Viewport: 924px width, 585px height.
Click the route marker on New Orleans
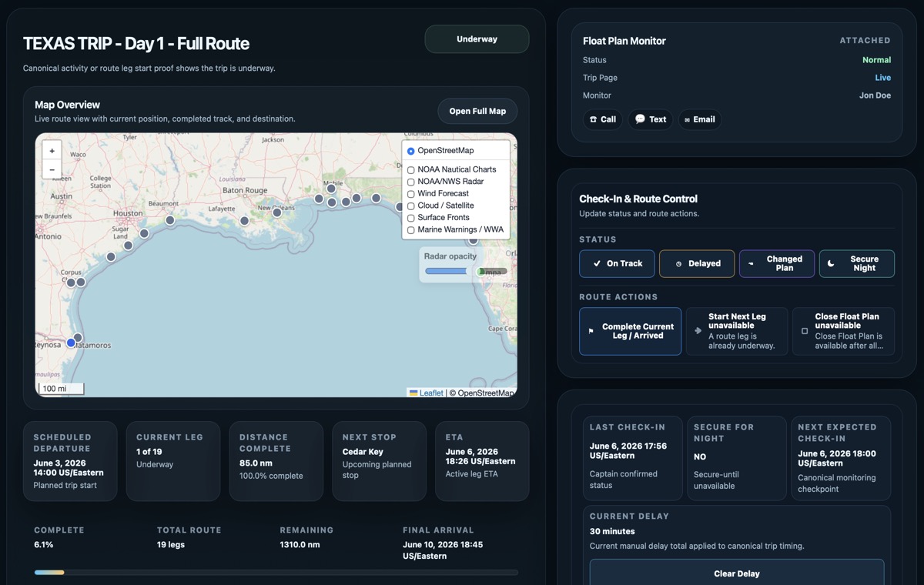pos(277,212)
